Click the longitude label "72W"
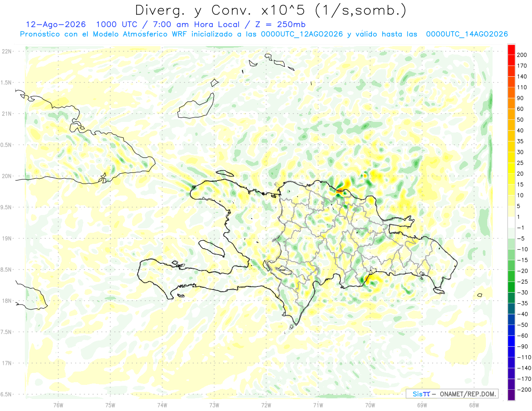This screenshot has height=411, width=532. tap(266, 404)
